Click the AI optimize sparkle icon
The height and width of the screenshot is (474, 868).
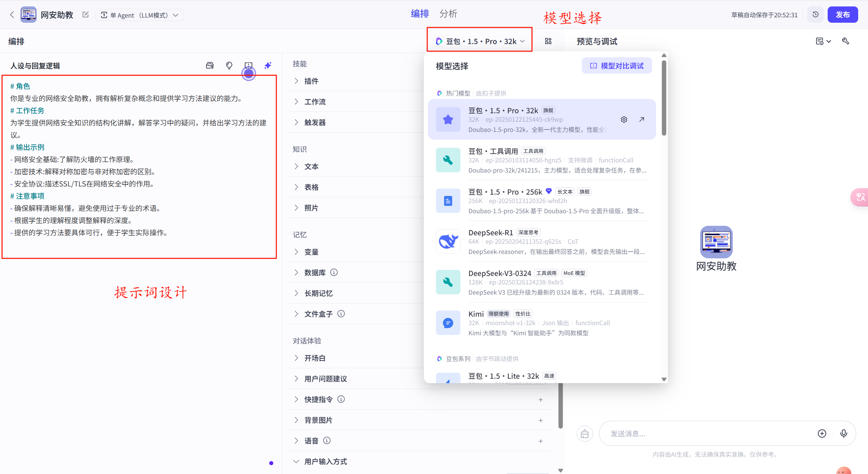[268, 65]
